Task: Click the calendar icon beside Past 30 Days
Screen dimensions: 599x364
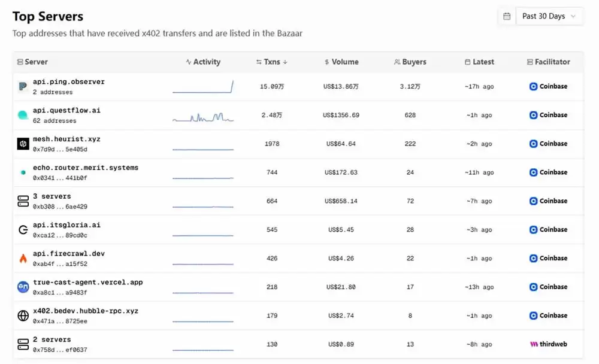Action: [507, 16]
